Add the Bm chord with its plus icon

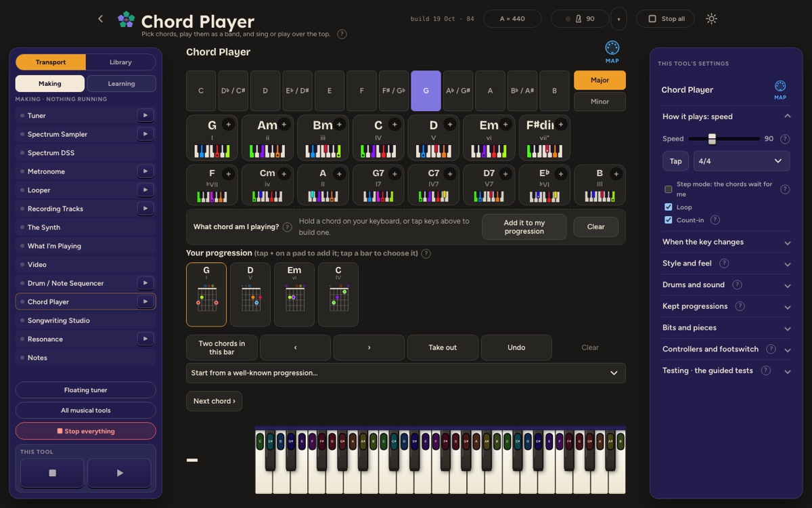point(339,125)
